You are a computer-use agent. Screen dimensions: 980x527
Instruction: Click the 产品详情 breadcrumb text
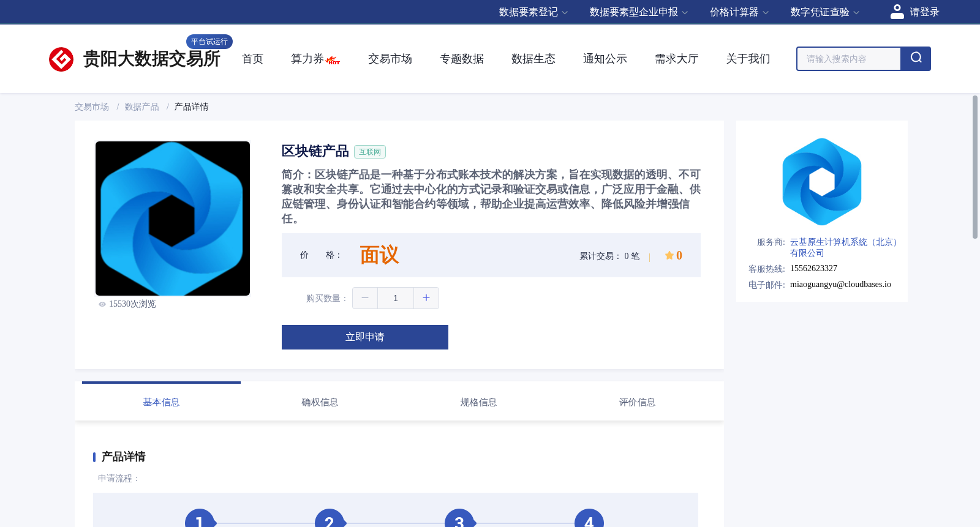[x=191, y=107]
